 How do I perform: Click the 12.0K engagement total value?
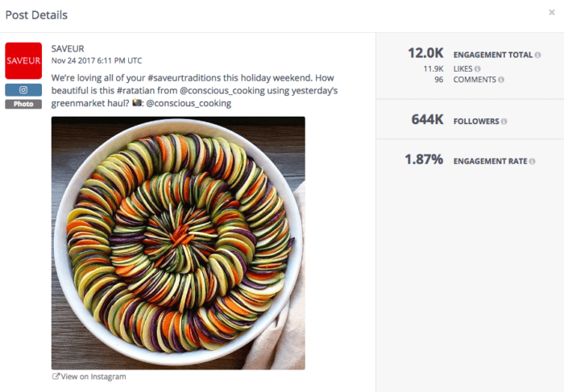point(425,53)
